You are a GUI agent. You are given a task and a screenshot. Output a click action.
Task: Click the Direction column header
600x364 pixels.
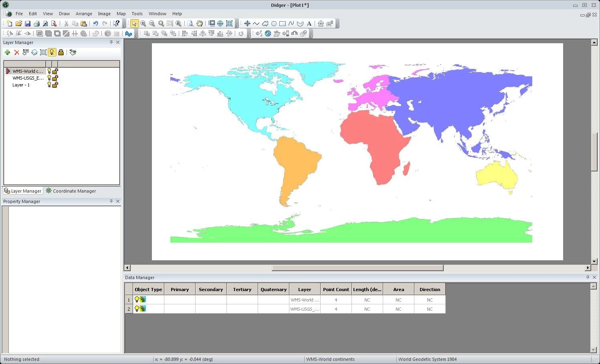430,290
